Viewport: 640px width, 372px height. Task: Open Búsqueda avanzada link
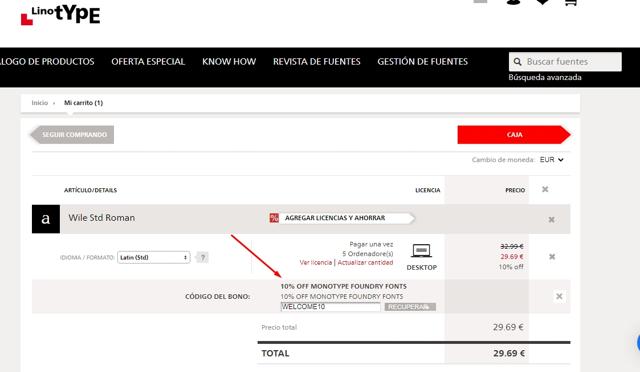coord(544,77)
